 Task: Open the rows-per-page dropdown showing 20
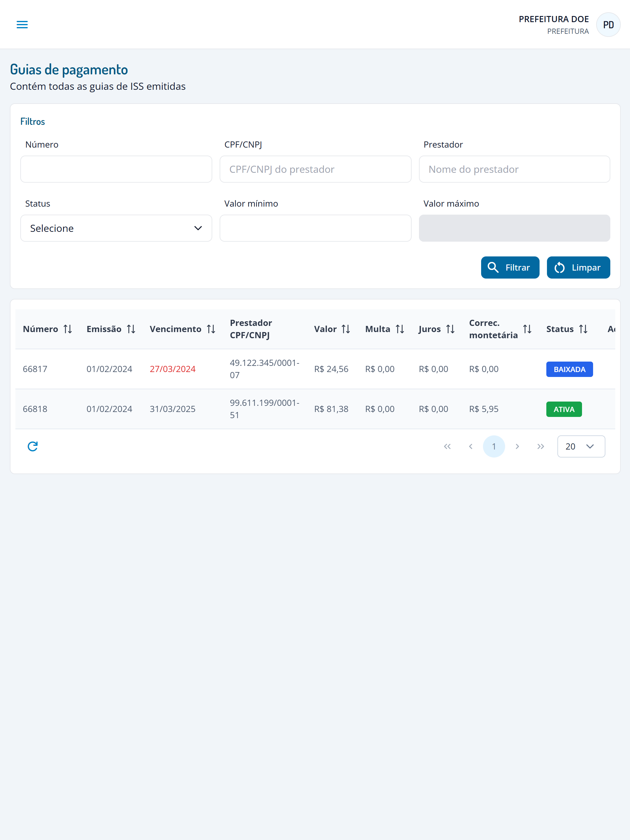click(581, 446)
